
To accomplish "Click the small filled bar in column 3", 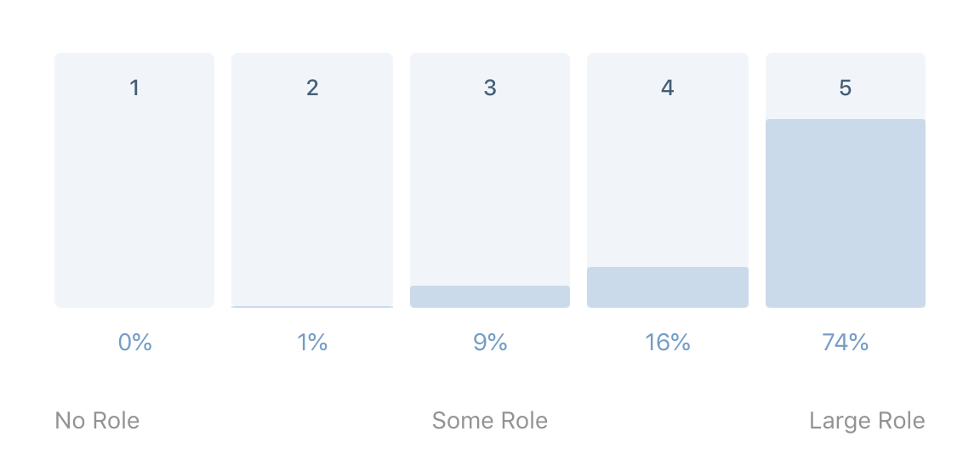I will pyautogui.click(x=490, y=297).
